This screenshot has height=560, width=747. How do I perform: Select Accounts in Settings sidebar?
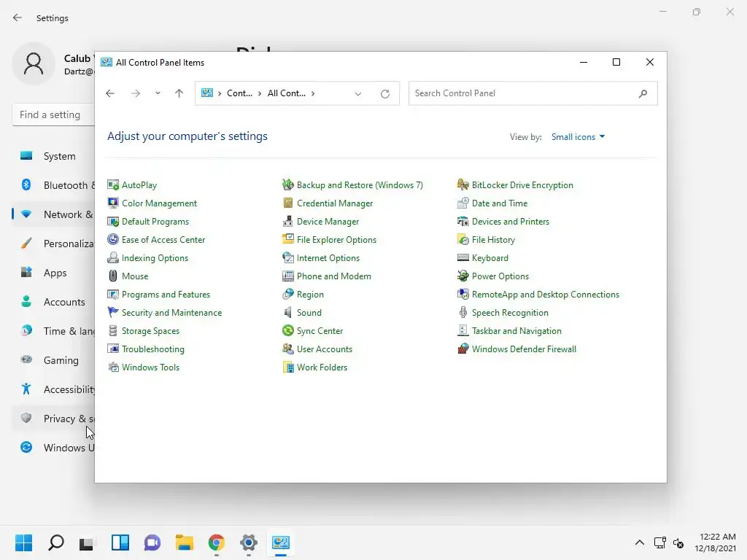coord(53,302)
